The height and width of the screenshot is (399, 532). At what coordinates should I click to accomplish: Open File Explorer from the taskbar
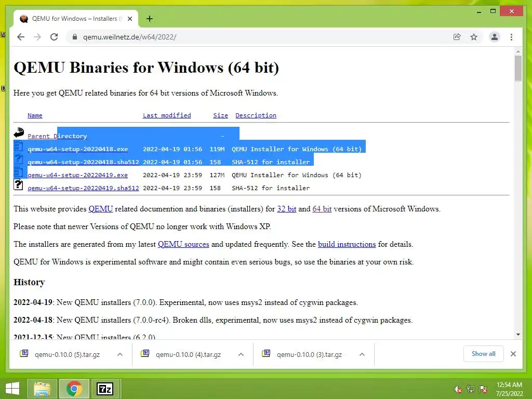point(42,389)
